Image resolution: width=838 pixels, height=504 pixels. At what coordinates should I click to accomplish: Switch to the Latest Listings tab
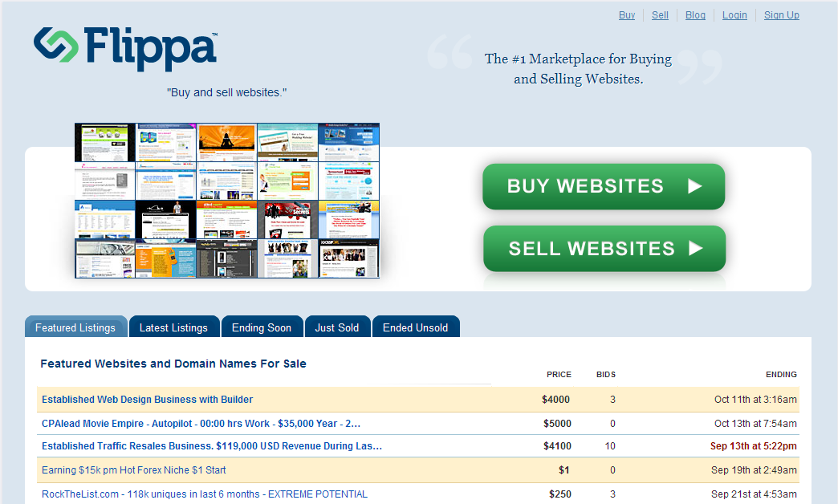173,327
